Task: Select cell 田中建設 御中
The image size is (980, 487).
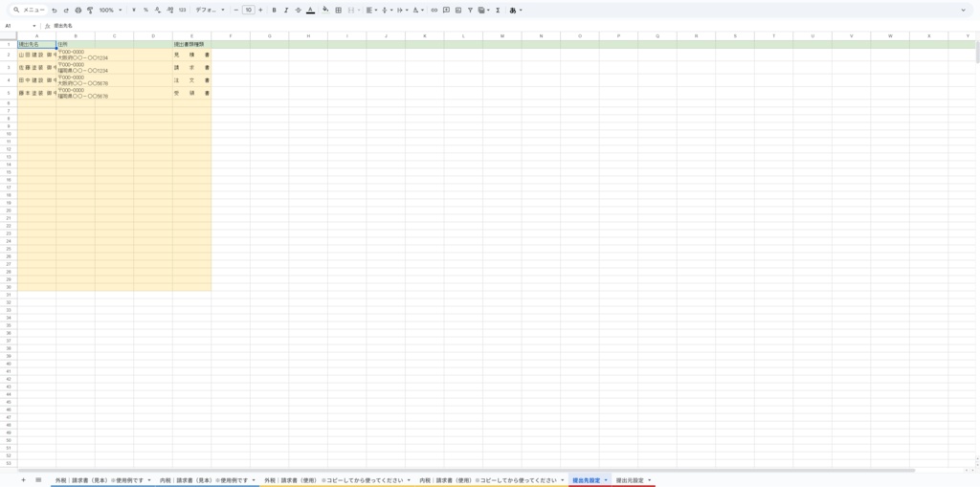Action: (x=37, y=80)
